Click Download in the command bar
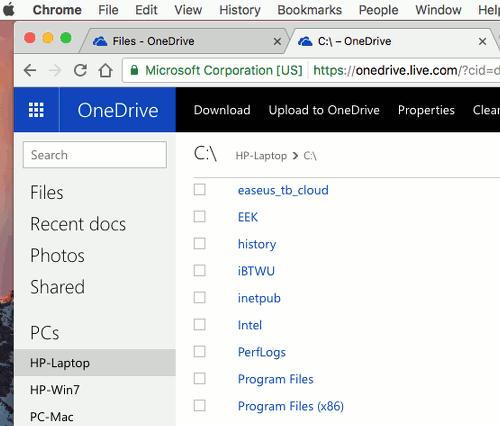500x426 pixels. 222,110
